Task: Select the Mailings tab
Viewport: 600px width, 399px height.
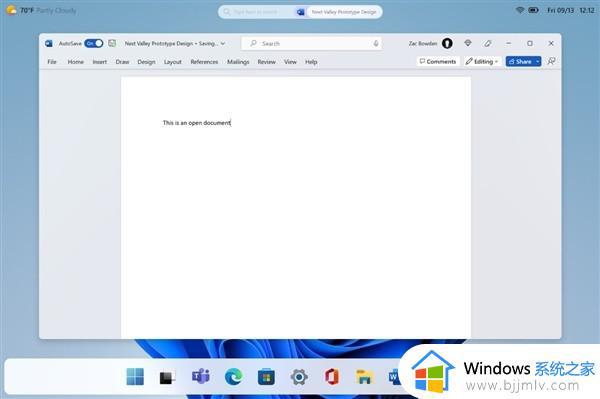Action: pos(238,62)
